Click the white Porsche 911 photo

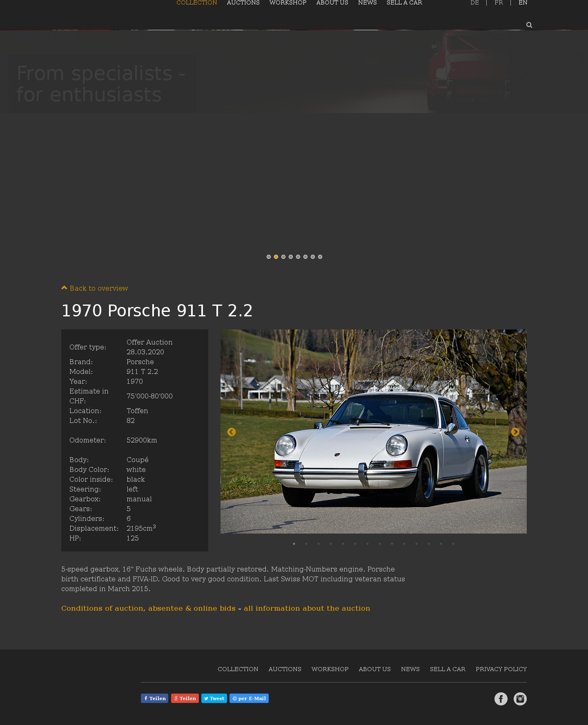click(374, 431)
